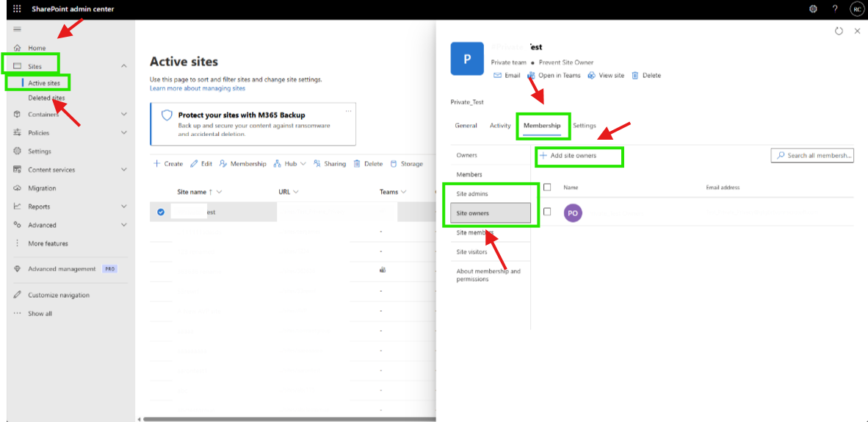Click Add site owners button

point(568,156)
